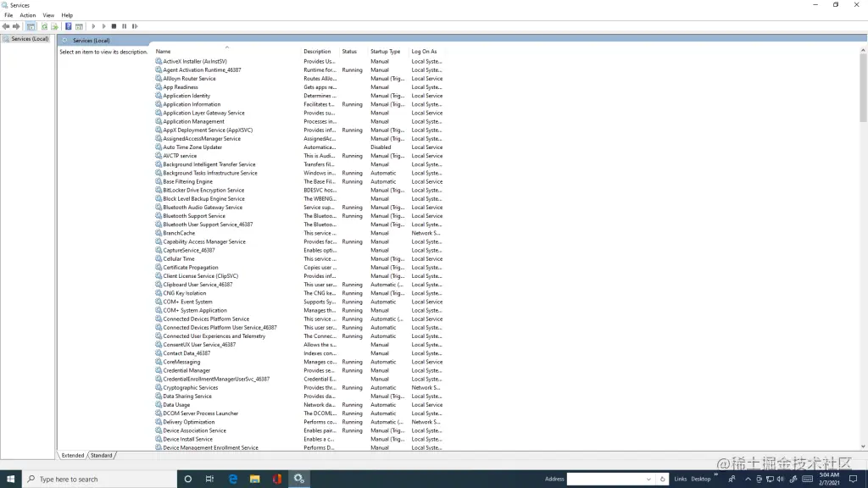
Task: Click the Back arrow in toolbar
Action: pos(6,26)
